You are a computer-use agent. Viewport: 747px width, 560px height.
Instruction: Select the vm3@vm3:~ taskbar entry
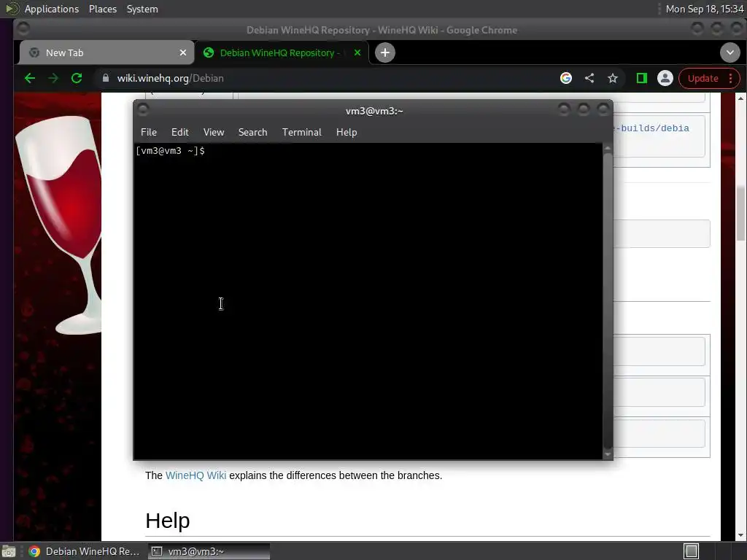pos(209,551)
